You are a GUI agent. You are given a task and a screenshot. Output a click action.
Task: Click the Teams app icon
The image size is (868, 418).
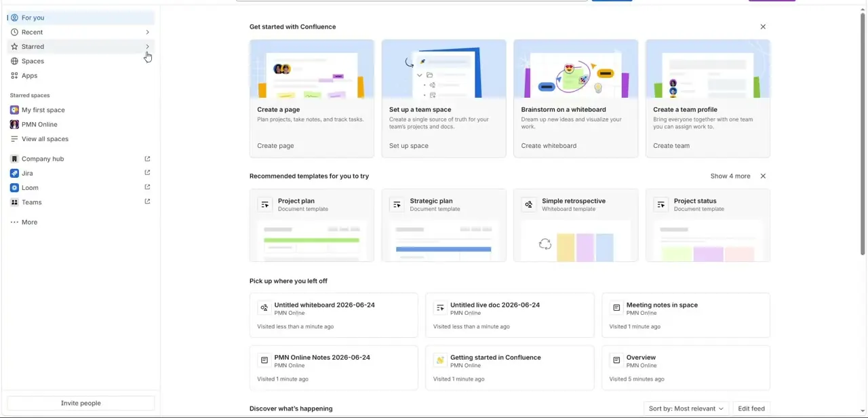point(14,202)
